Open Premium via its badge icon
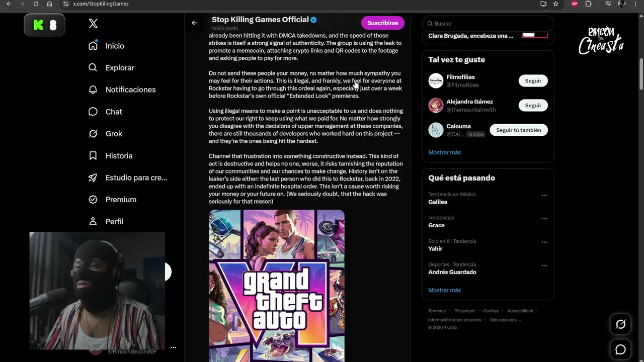644x362 pixels. pos(93,200)
